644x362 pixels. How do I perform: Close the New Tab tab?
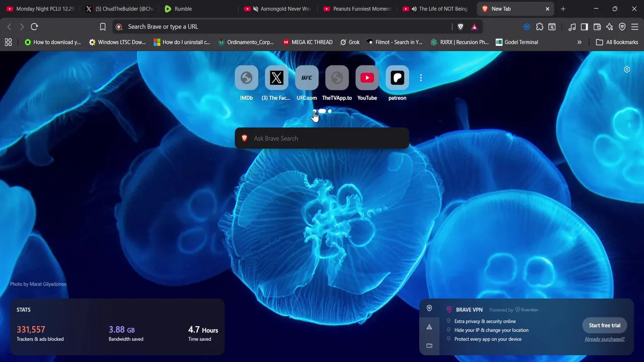point(547,9)
